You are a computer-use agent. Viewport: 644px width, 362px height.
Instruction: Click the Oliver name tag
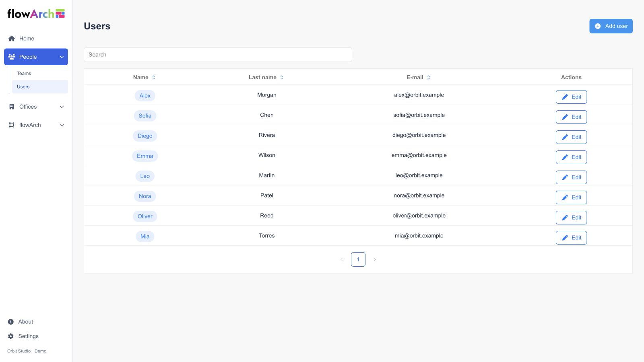(x=145, y=216)
